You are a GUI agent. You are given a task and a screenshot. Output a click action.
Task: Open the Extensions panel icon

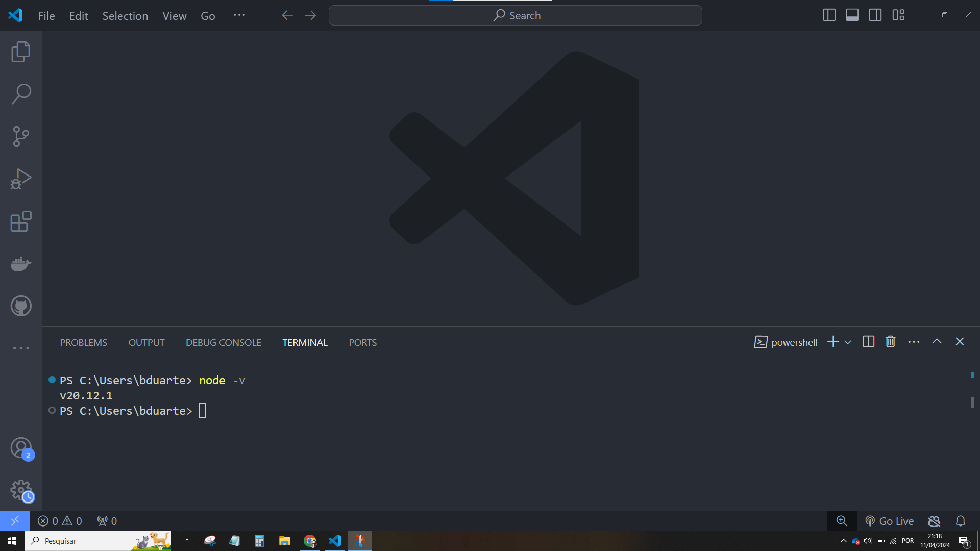(21, 221)
